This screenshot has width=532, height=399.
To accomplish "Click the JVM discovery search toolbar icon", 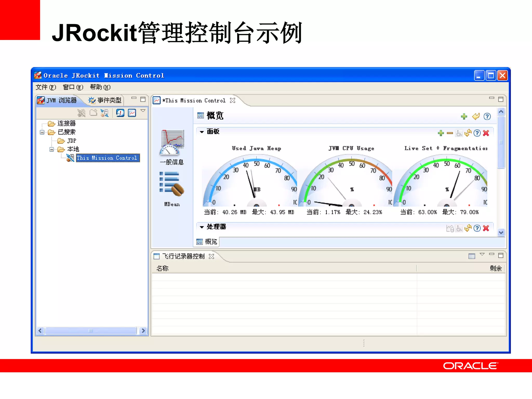I will (105, 113).
